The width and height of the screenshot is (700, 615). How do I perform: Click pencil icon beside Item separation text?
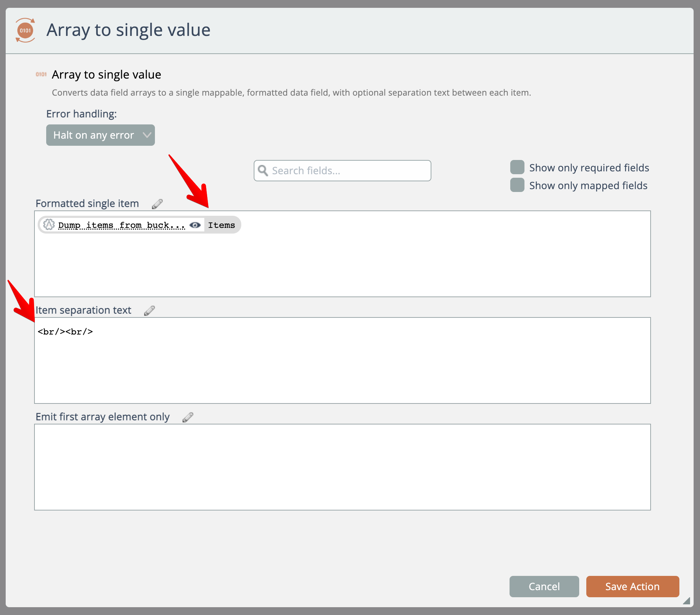[149, 310]
